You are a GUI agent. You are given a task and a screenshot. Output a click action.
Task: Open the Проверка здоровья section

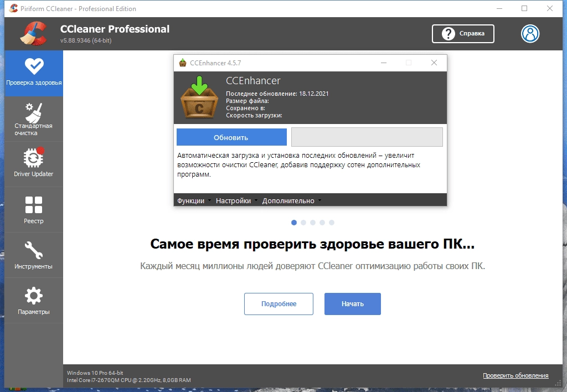coord(34,73)
